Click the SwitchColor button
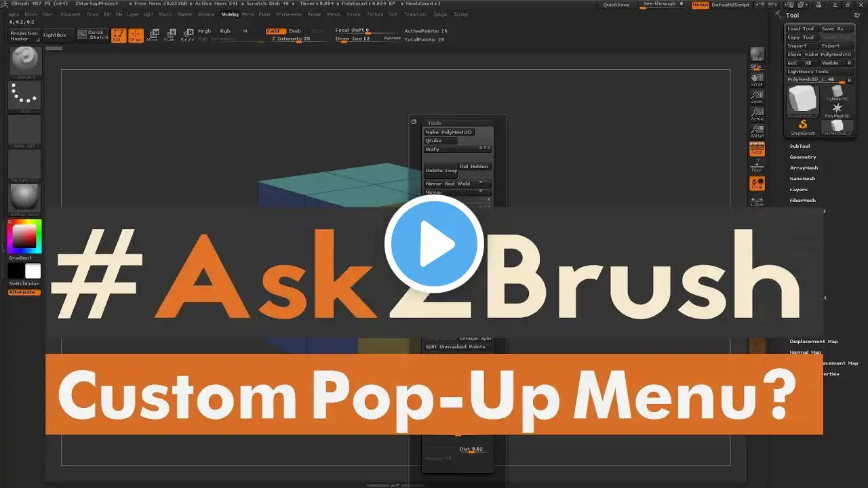Image resolution: width=868 pixels, height=488 pixels. tap(24, 283)
